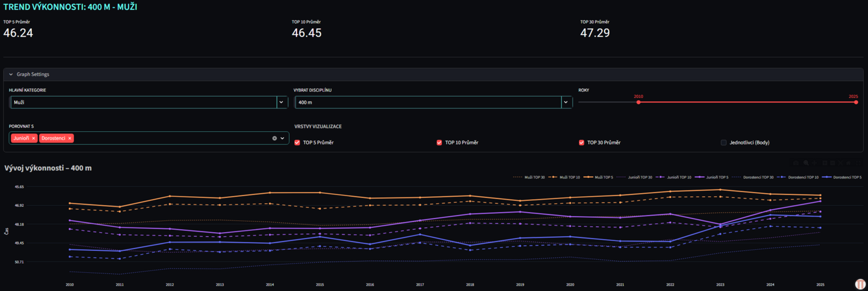Activate the zoom magnifier tool in chart toolbar
The height and width of the screenshot is (291, 868).
pyautogui.click(x=806, y=163)
